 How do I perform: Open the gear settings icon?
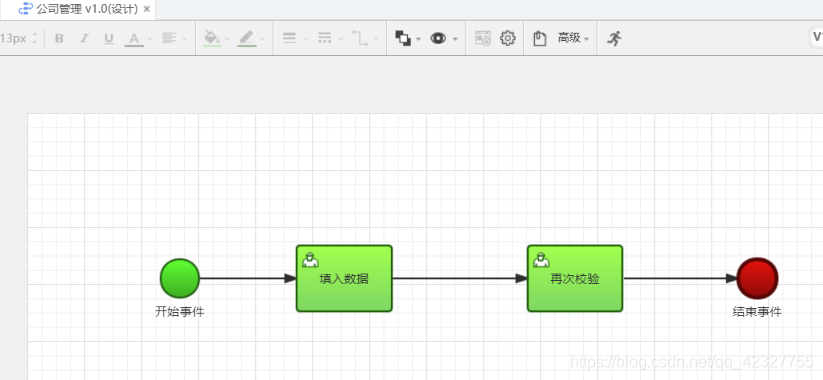tap(508, 38)
